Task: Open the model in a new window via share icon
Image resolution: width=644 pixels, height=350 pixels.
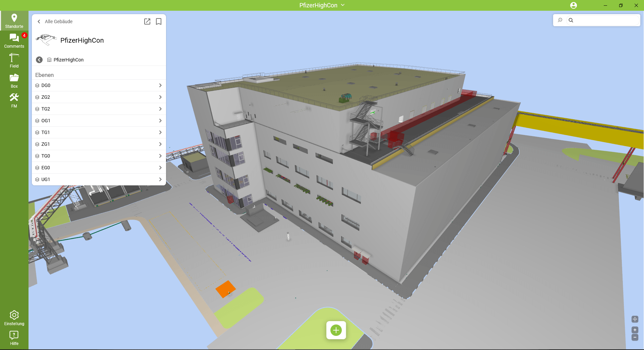Action: 147,21
